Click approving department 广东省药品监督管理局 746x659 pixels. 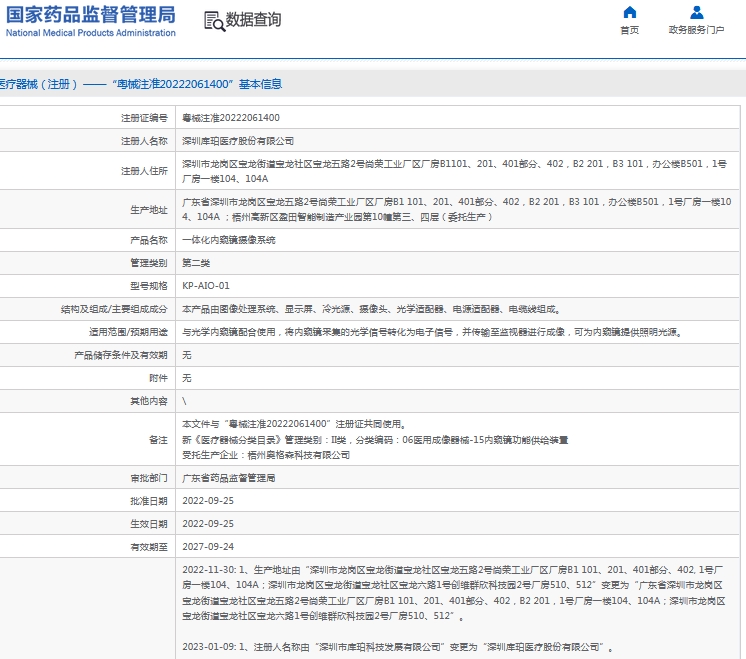click(x=229, y=478)
